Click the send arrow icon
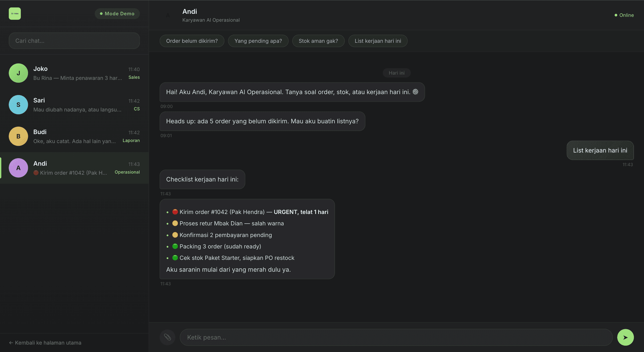 point(625,337)
